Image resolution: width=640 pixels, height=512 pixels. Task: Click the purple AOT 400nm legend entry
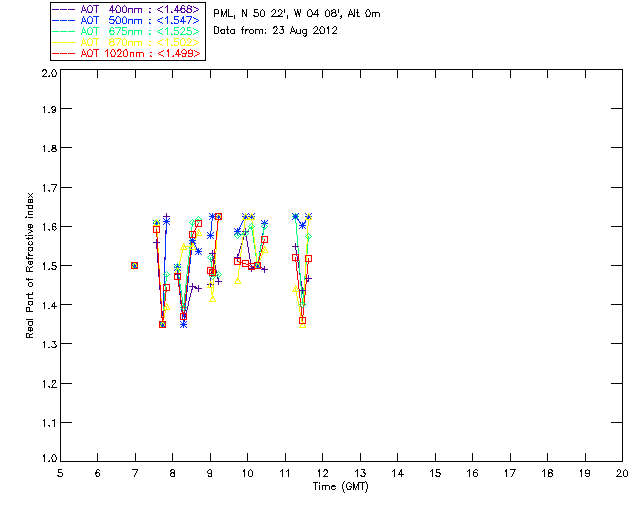[126, 9]
